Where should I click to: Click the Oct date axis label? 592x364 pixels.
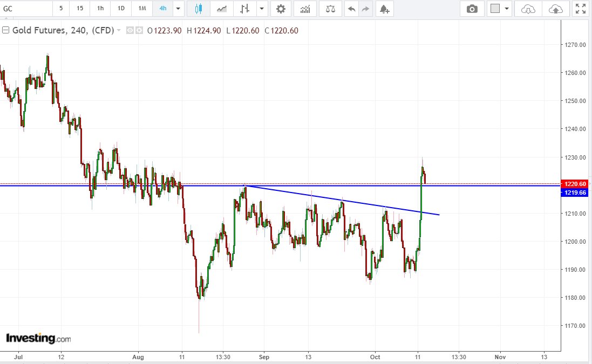[x=375, y=357]
